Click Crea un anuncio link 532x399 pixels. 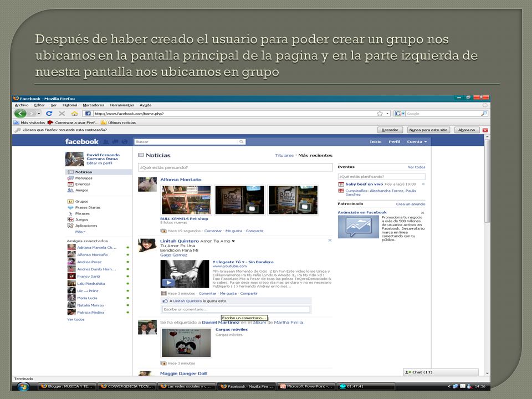coord(411,204)
